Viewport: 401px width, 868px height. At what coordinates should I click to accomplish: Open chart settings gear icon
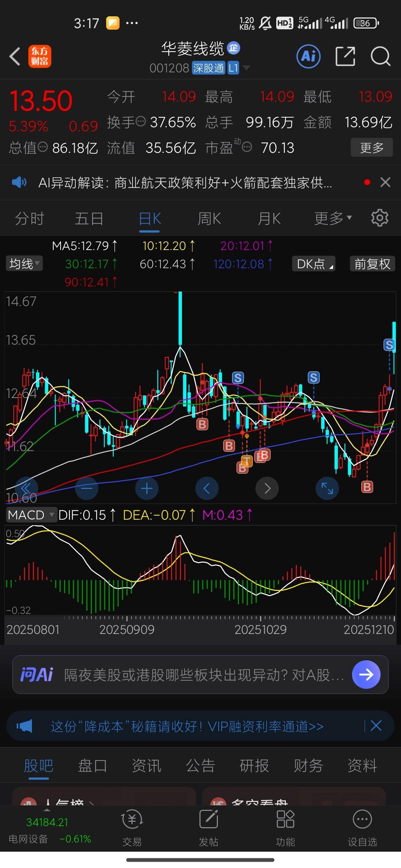tap(379, 218)
